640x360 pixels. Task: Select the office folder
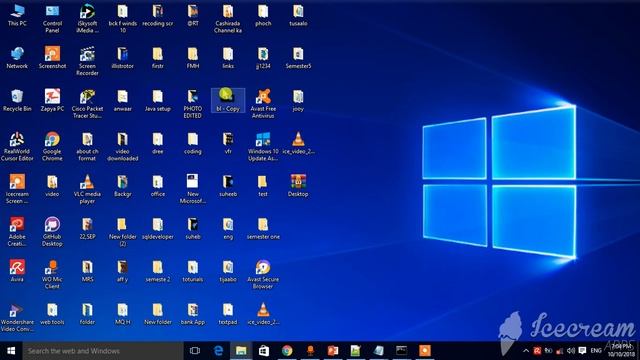click(x=158, y=186)
